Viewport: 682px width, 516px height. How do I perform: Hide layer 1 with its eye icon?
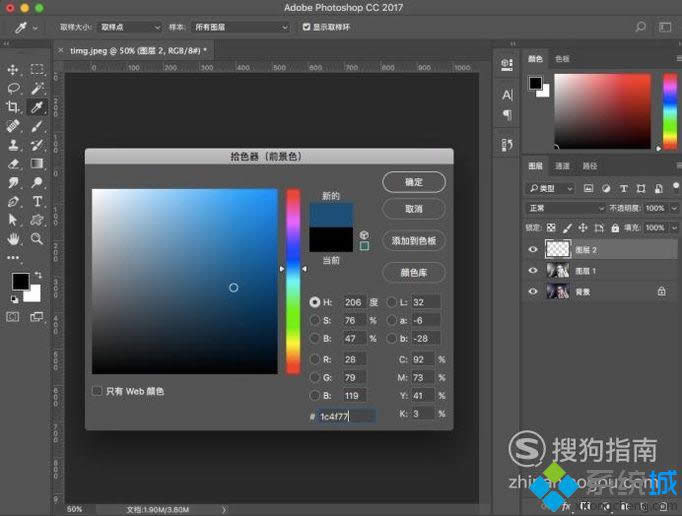[533, 270]
